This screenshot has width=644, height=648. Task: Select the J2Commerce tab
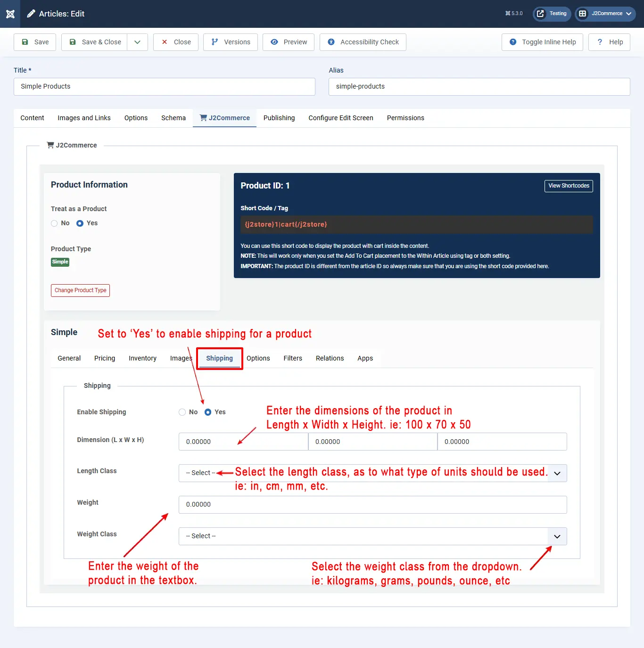pyautogui.click(x=224, y=118)
